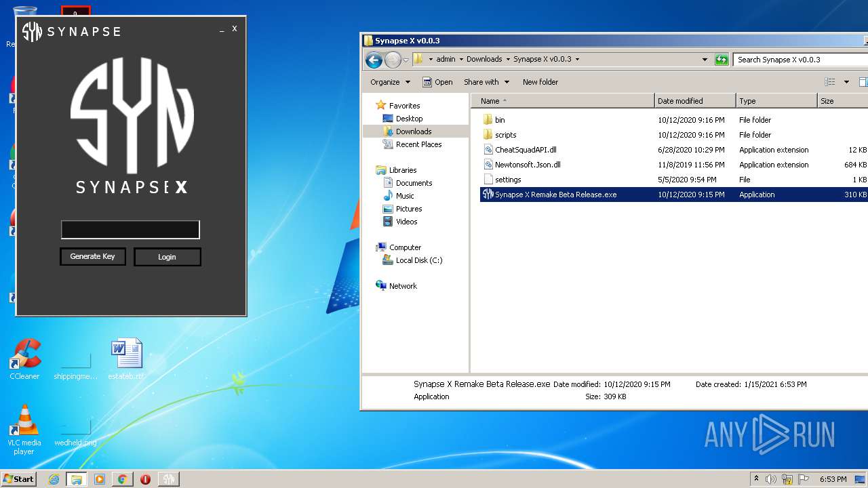Close the Synapse window with X
This screenshot has width=868, height=488.
[235, 28]
